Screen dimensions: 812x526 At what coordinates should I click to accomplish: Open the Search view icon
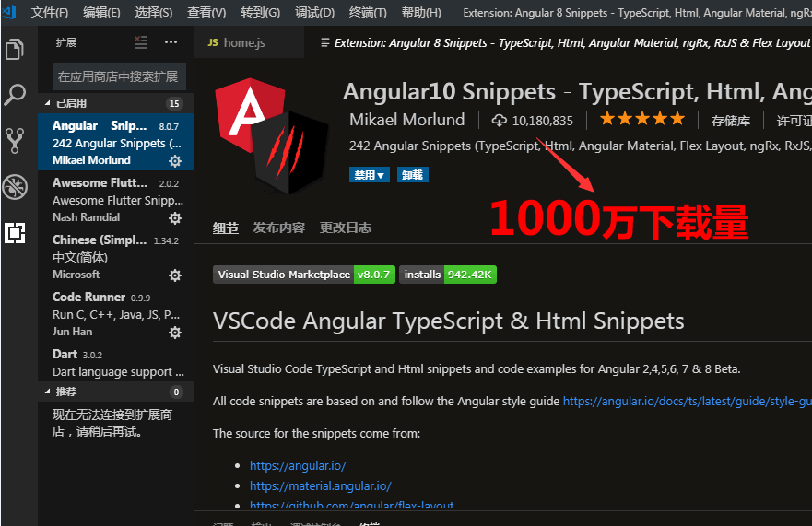(15, 95)
